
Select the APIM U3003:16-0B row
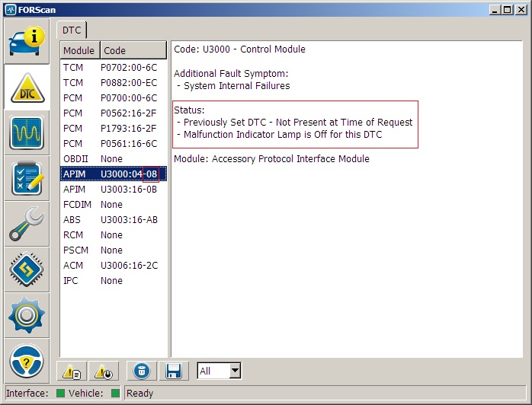coord(113,190)
